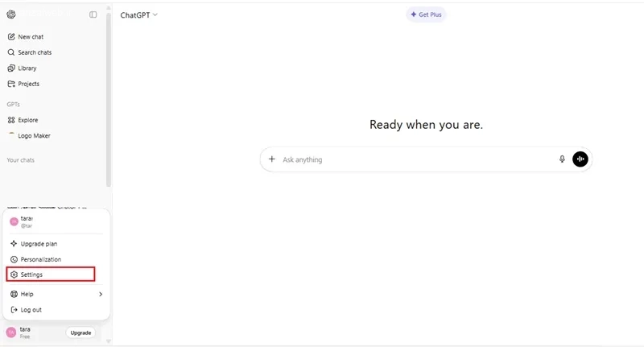644x347 pixels.
Task: Expand the Help submenu
Action: click(x=56, y=294)
